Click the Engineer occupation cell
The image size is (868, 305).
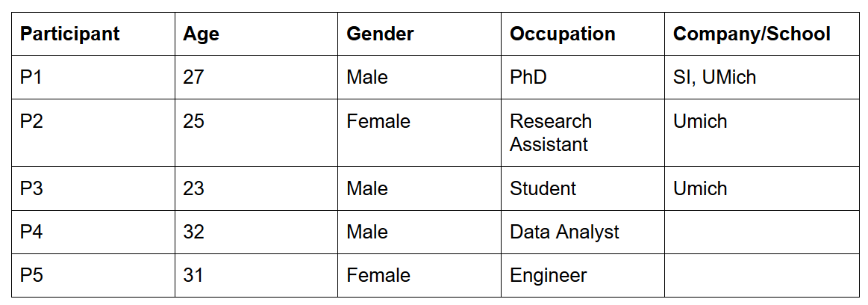pyautogui.click(x=582, y=276)
